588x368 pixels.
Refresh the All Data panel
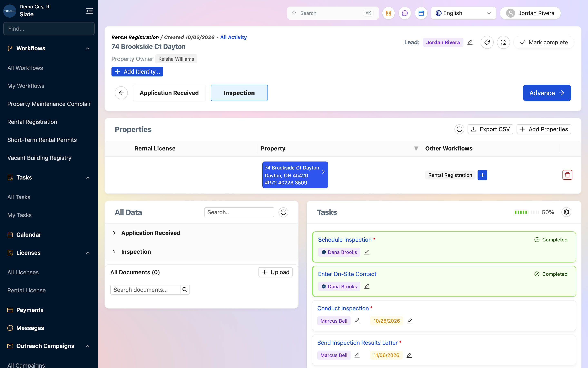(283, 212)
